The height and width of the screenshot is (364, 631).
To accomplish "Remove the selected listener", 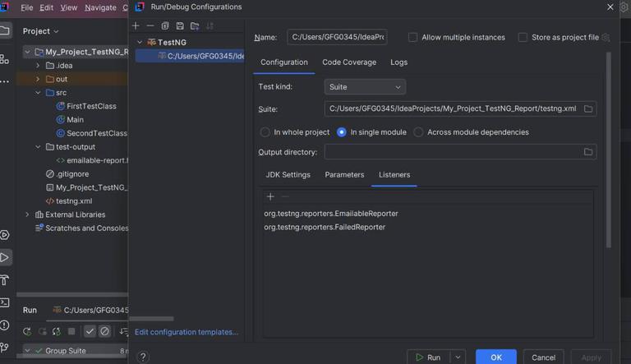I will 285,196.
